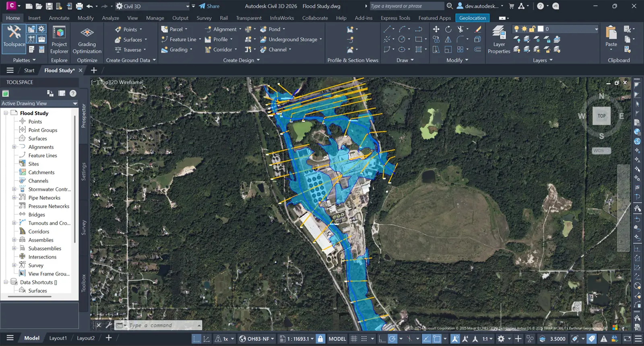Toggle the drawing grid display in status bar
The height and width of the screenshot is (346, 644).
pyautogui.click(x=354, y=339)
